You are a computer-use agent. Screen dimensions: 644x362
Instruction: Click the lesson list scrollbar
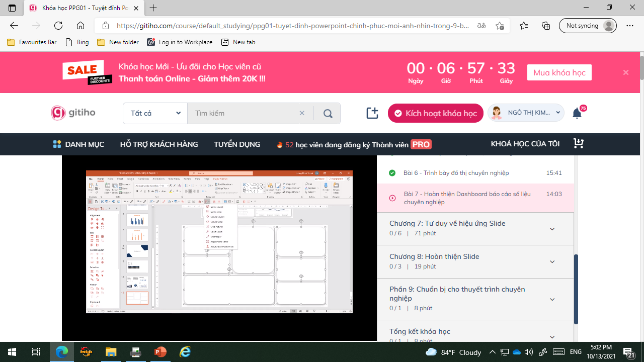click(576, 289)
